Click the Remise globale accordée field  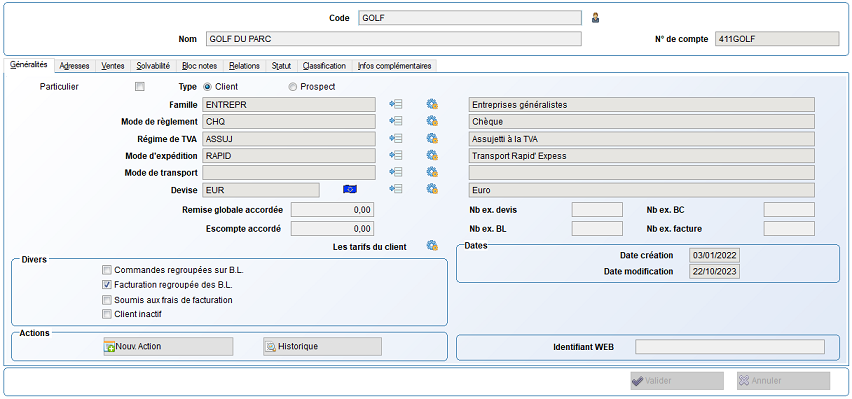333,209
